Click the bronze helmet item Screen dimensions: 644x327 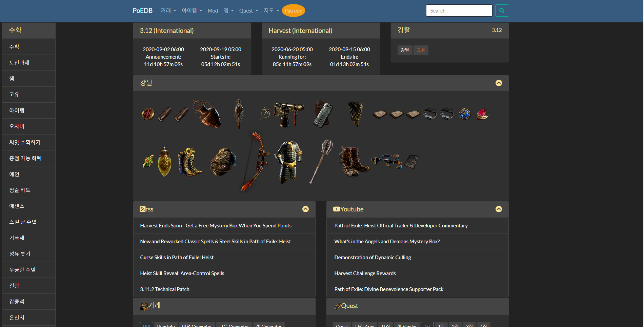[x=223, y=162]
